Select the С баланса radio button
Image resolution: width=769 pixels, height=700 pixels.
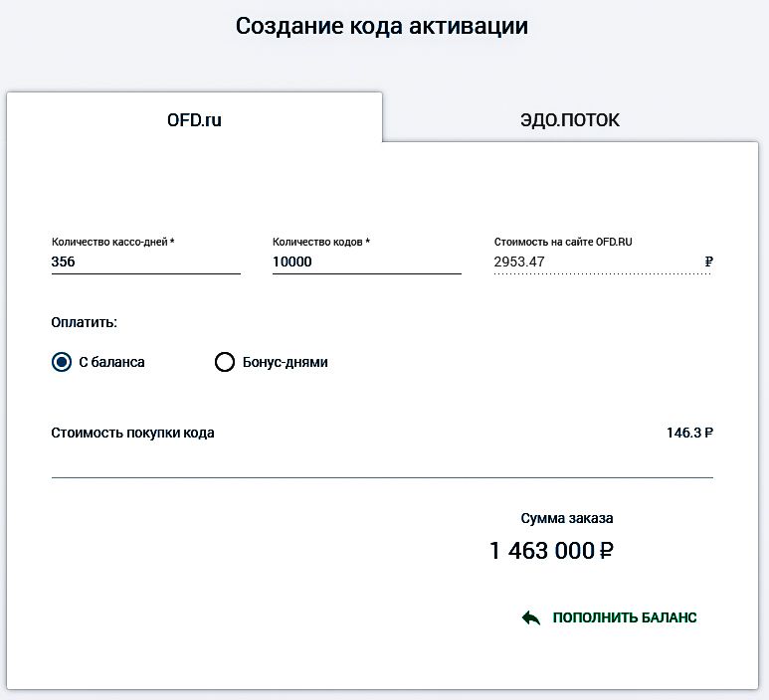point(62,362)
